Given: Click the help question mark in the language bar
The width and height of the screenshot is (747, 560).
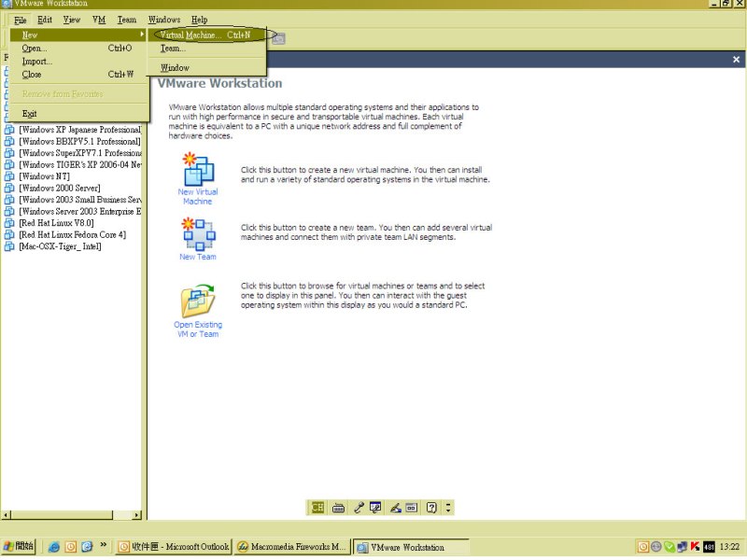Looking at the screenshot, I should [431, 508].
